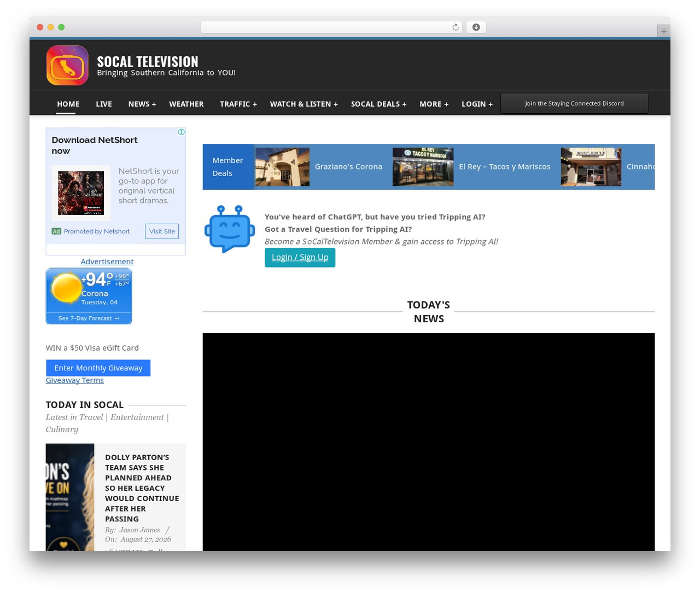Open the browser downloads icon
700x593 pixels.
click(x=476, y=27)
